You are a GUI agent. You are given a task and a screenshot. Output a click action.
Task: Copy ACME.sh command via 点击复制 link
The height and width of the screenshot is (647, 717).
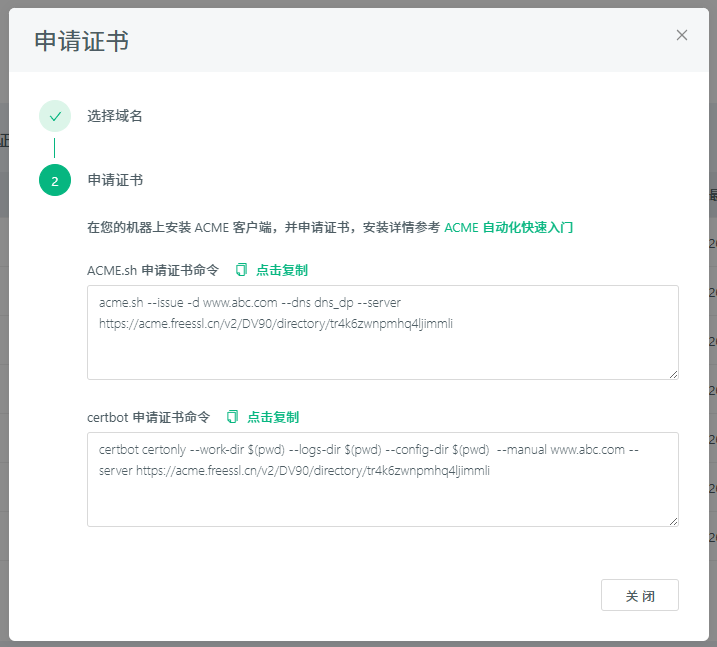tap(282, 270)
